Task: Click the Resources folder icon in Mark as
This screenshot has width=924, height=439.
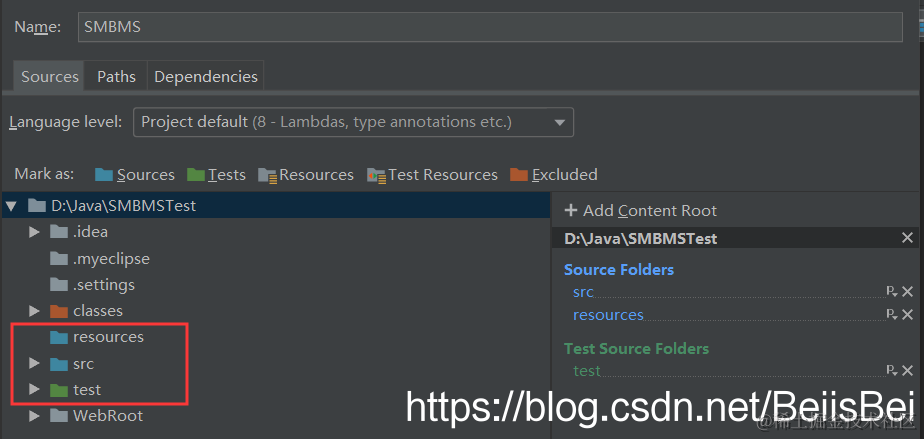Action: pyautogui.click(x=268, y=176)
